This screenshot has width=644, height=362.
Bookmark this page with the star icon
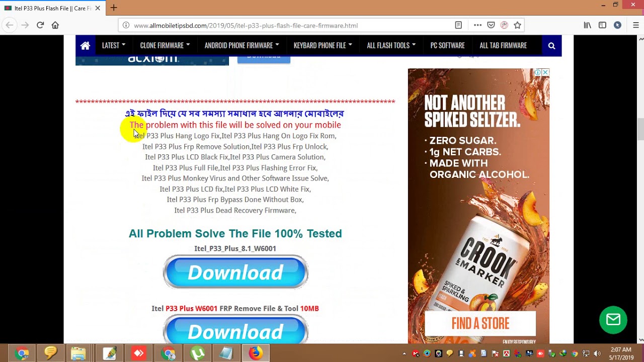(x=517, y=25)
